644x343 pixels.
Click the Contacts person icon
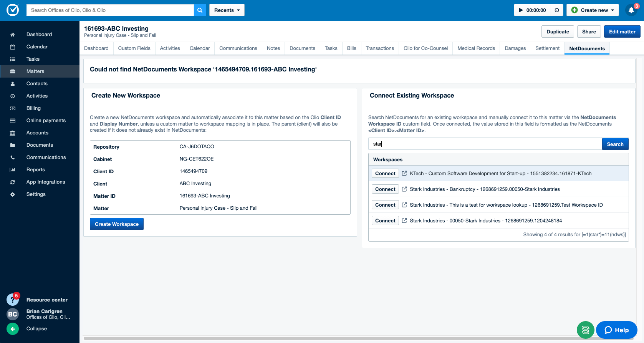click(13, 84)
